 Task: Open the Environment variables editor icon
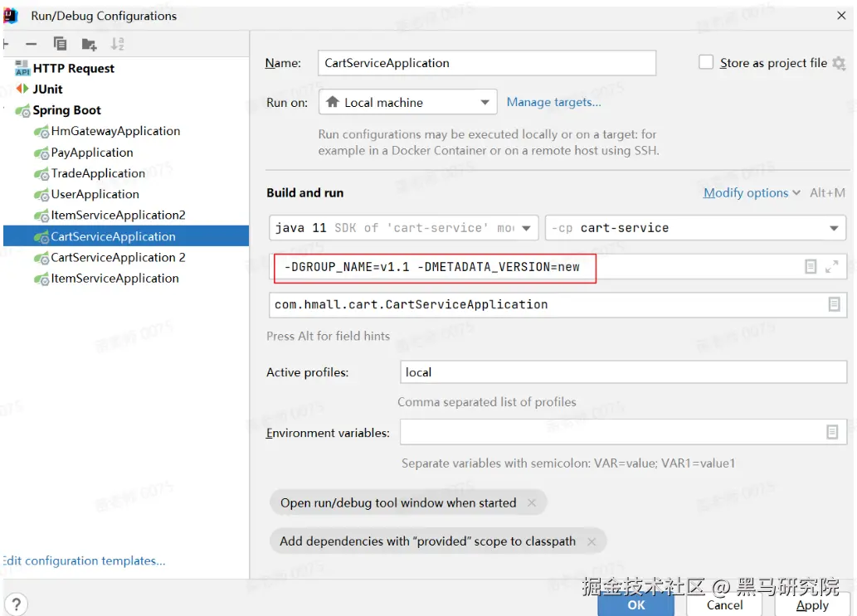(832, 433)
